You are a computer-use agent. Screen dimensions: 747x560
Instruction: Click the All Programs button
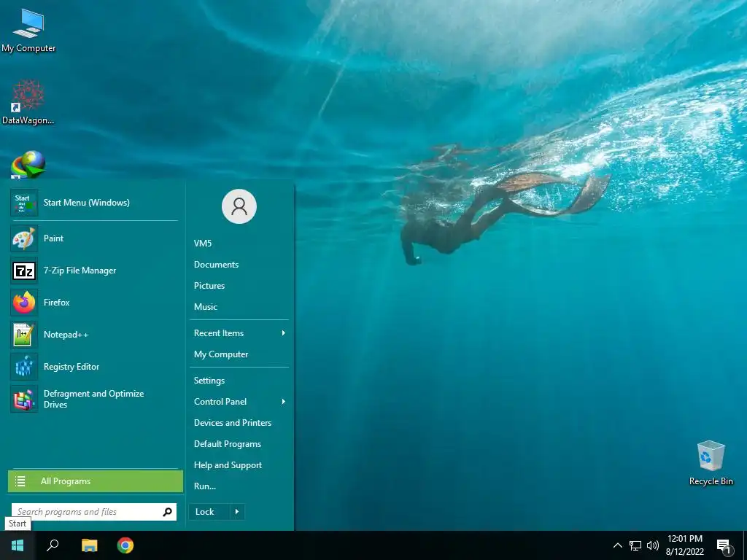tap(96, 481)
